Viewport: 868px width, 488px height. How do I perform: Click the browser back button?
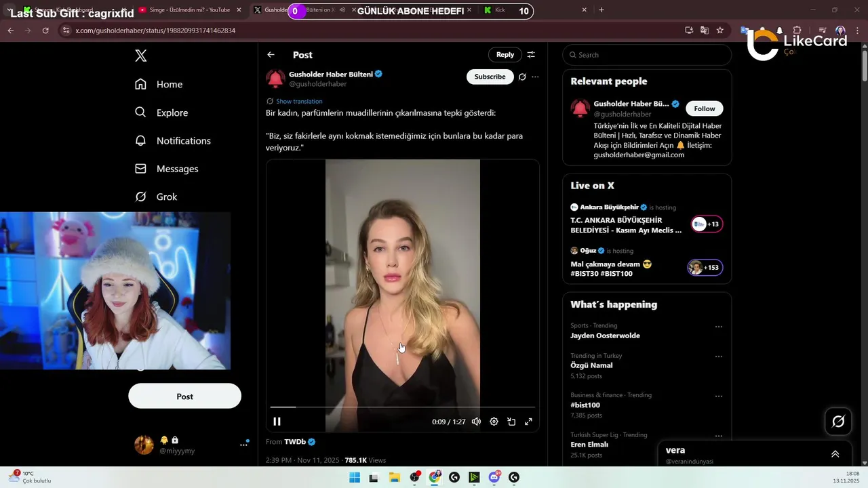10,30
